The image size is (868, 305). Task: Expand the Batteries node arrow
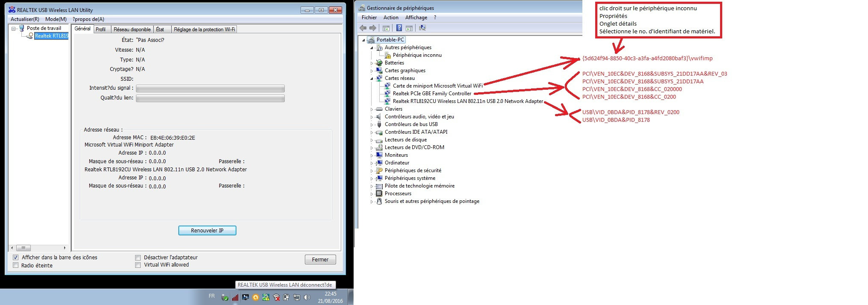click(x=372, y=63)
